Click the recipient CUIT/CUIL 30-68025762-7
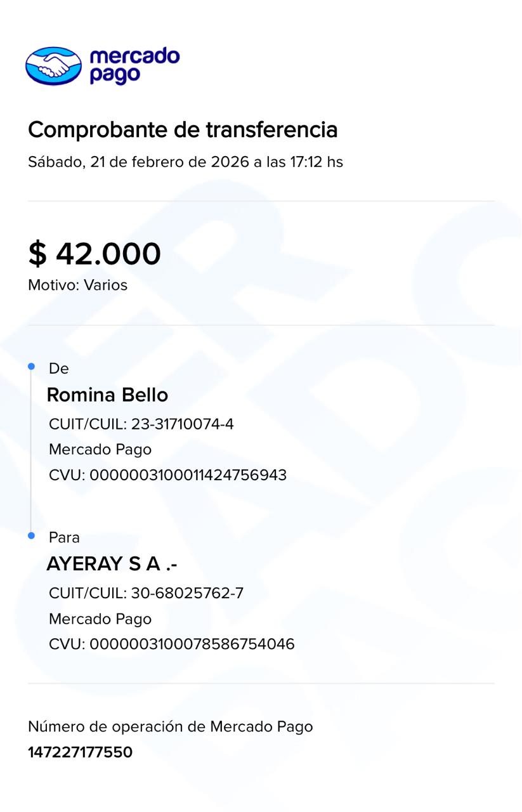Screen dimensions: 522x812 coord(146,593)
